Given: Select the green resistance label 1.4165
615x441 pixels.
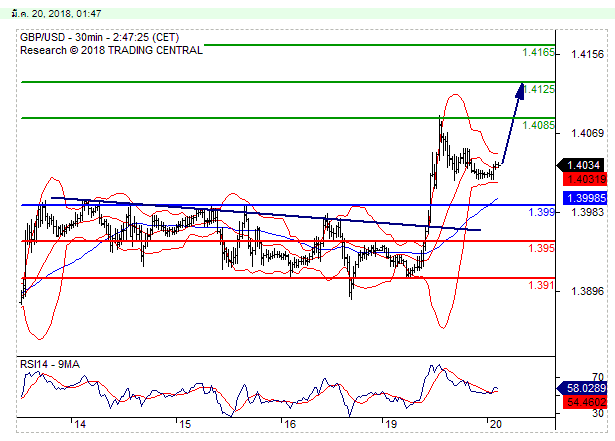Looking at the screenshot, I should (538, 52).
